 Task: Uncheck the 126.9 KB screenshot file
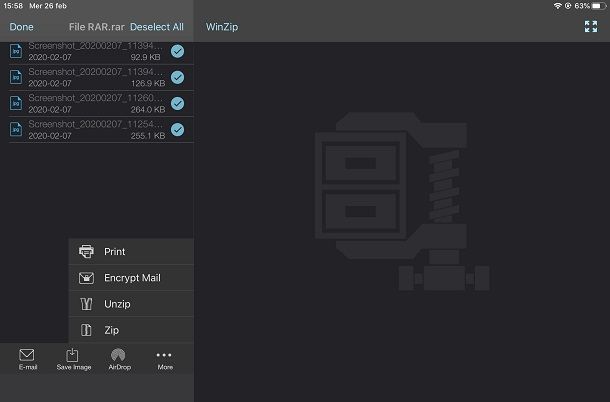click(x=177, y=77)
